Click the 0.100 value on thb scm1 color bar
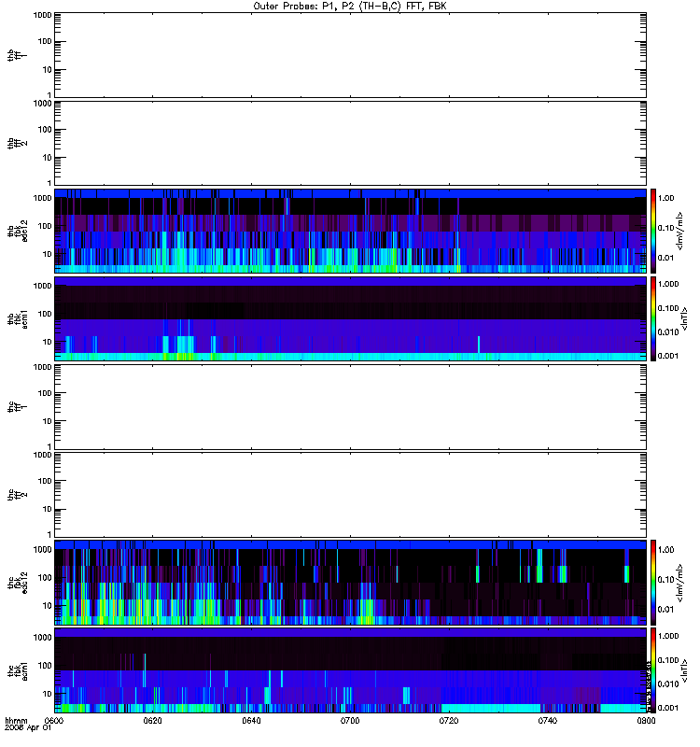 [668, 308]
